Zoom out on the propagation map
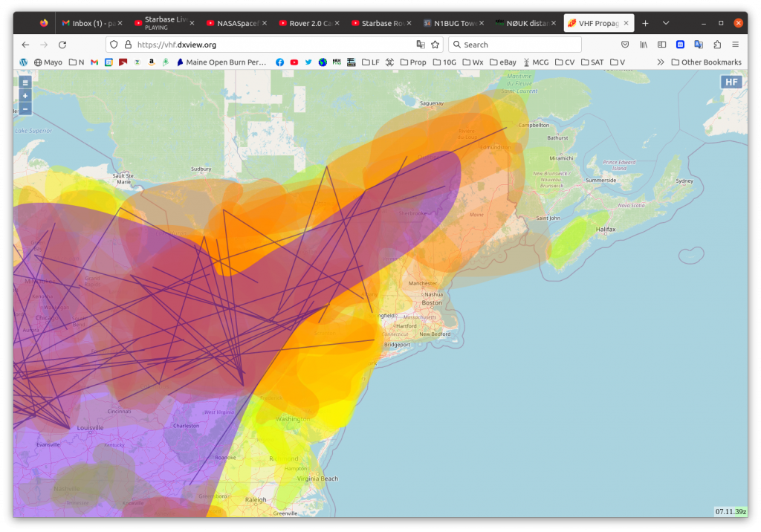Image resolution: width=761 pixels, height=532 pixels. pyautogui.click(x=25, y=109)
